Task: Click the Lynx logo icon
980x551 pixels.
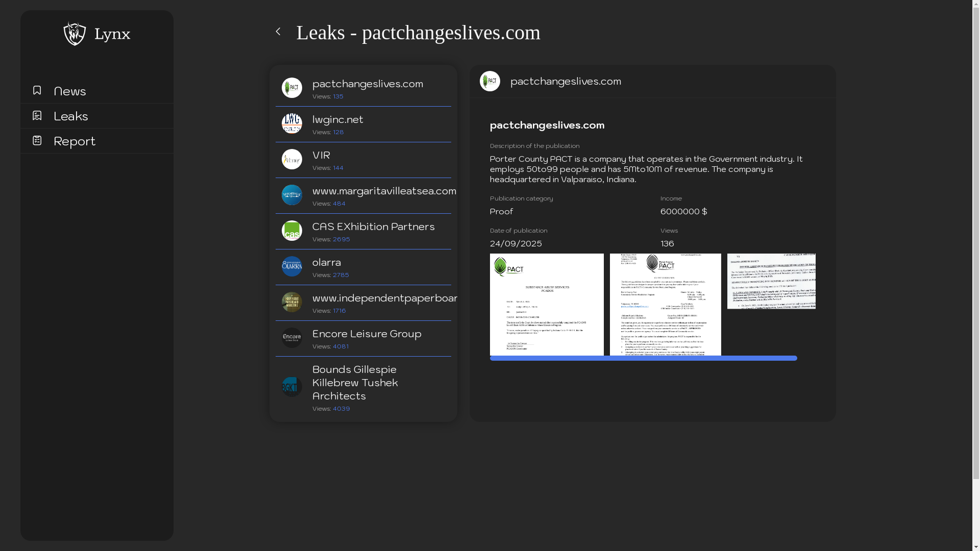Action: click(75, 34)
